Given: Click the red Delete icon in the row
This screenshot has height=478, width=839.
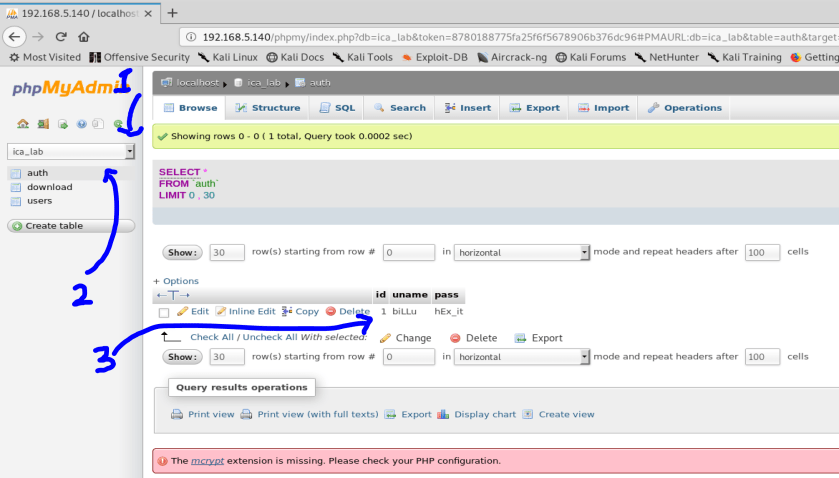Looking at the screenshot, I should 331,312.
